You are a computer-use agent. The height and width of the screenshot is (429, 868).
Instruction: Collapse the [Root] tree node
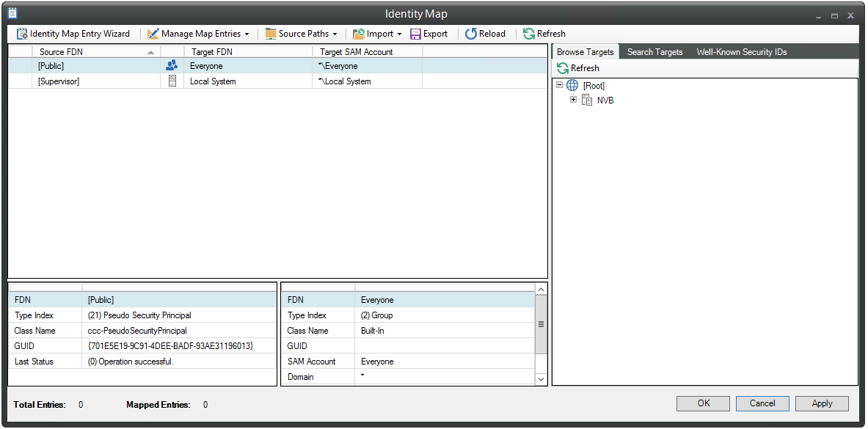pyautogui.click(x=560, y=85)
